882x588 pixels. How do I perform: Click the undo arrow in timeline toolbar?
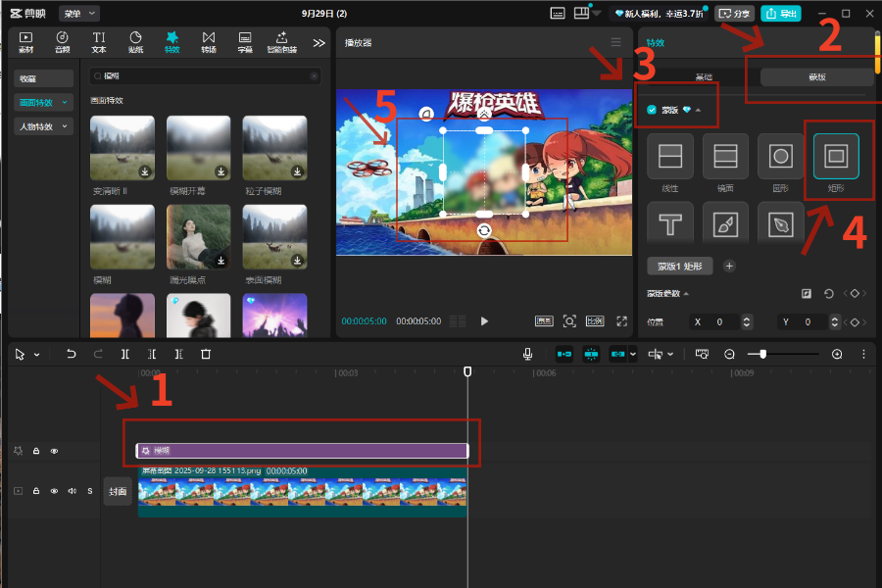point(72,354)
